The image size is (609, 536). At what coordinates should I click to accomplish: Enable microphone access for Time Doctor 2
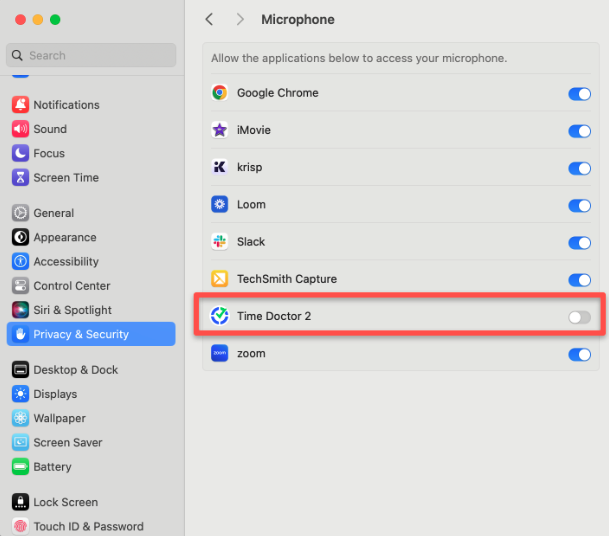tap(579, 317)
